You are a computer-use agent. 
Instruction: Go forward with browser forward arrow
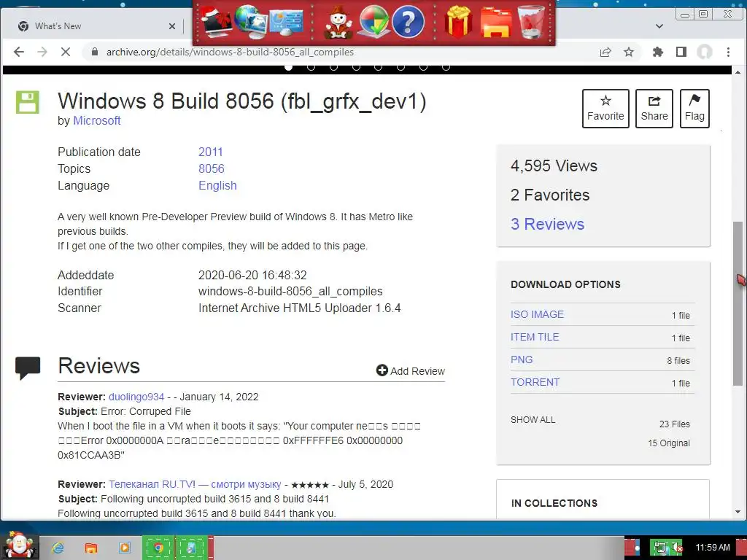point(42,52)
